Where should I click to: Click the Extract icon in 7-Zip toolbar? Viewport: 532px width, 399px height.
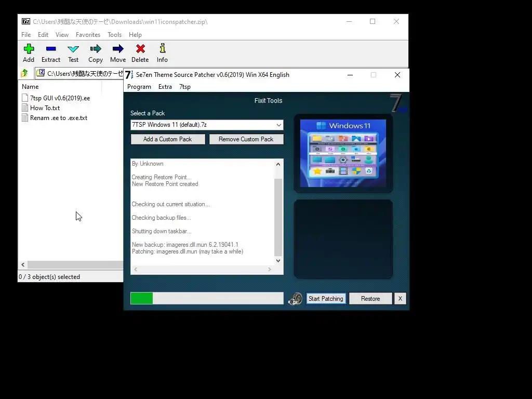click(51, 49)
